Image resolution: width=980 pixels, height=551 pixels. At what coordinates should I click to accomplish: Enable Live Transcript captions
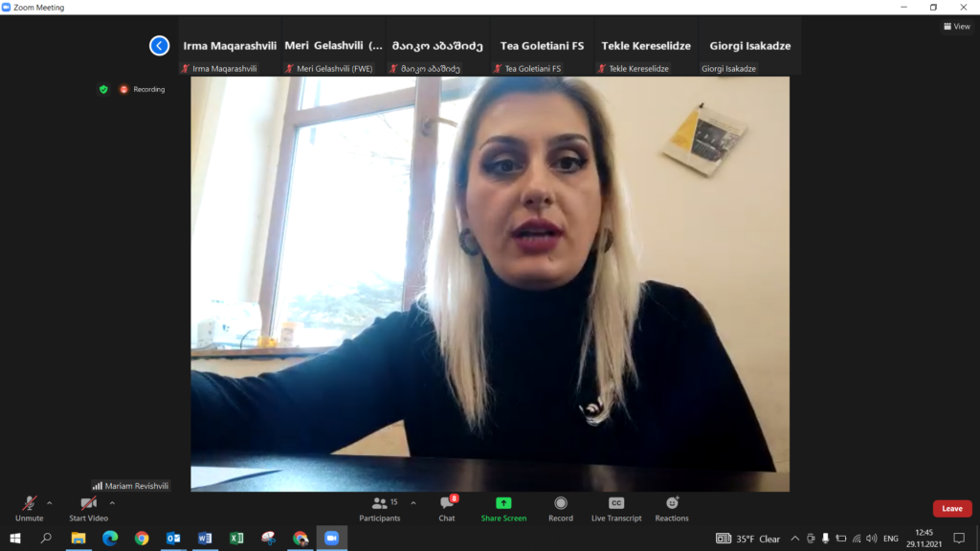pos(616,507)
